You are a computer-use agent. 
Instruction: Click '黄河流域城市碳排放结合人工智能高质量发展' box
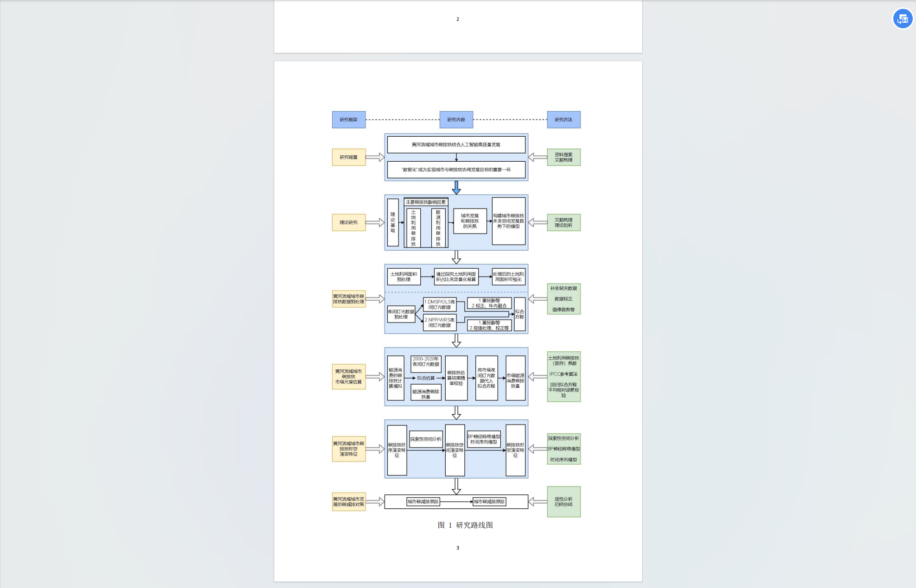[456, 145]
